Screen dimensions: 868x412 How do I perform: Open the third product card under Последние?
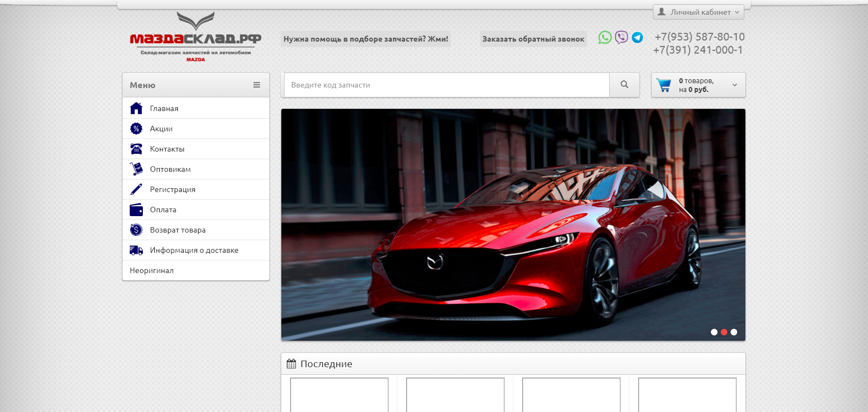click(571, 394)
